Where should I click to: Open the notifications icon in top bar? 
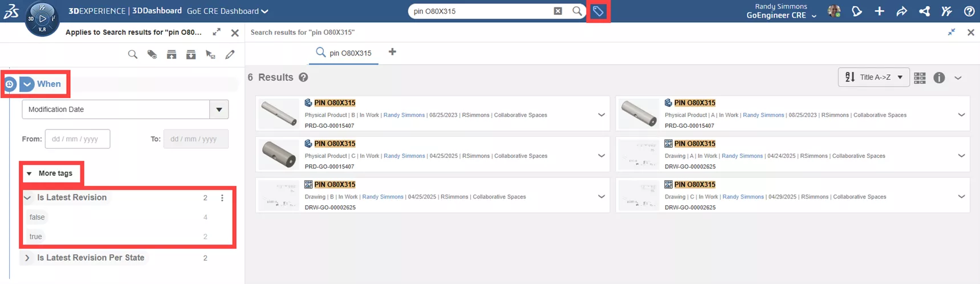click(x=857, y=11)
